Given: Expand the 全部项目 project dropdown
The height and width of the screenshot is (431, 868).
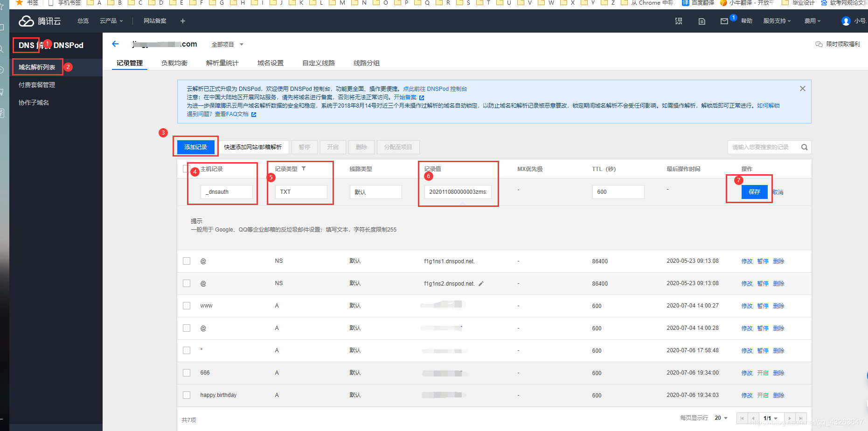Looking at the screenshot, I should [227, 44].
